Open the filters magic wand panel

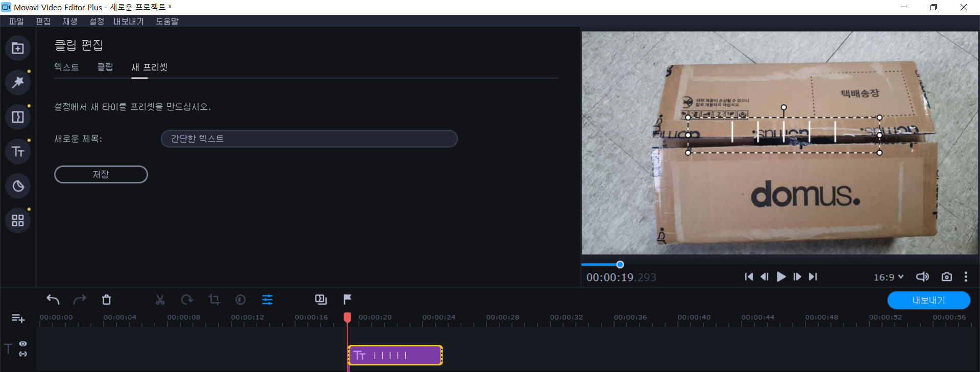[18, 82]
